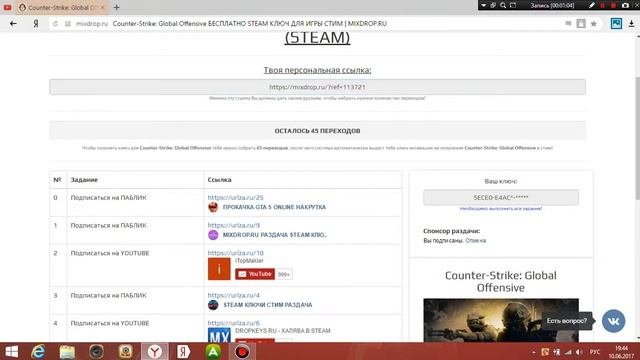This screenshot has width=640, height=360.
Task: Open link https://urlza.ru/9
Action: pyautogui.click(x=233, y=225)
